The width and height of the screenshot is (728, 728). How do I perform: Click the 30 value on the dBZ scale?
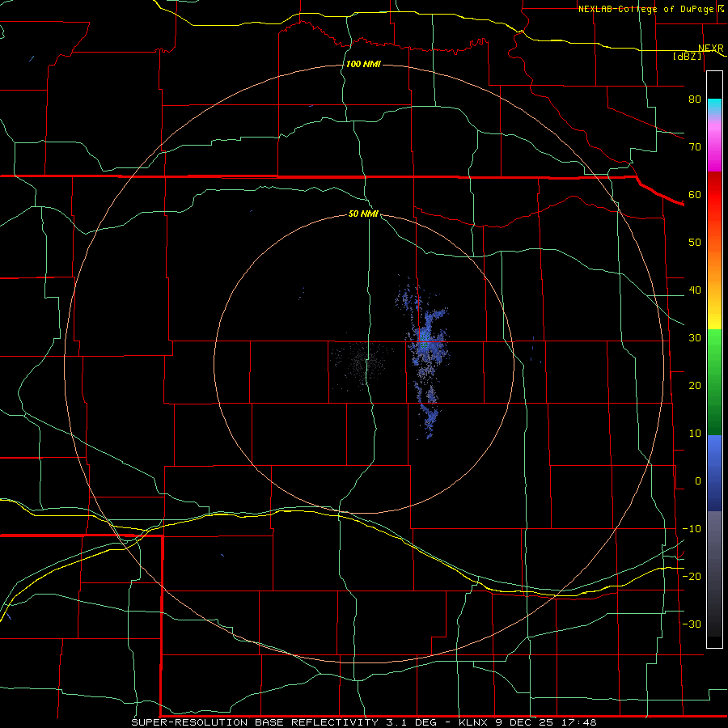point(695,337)
